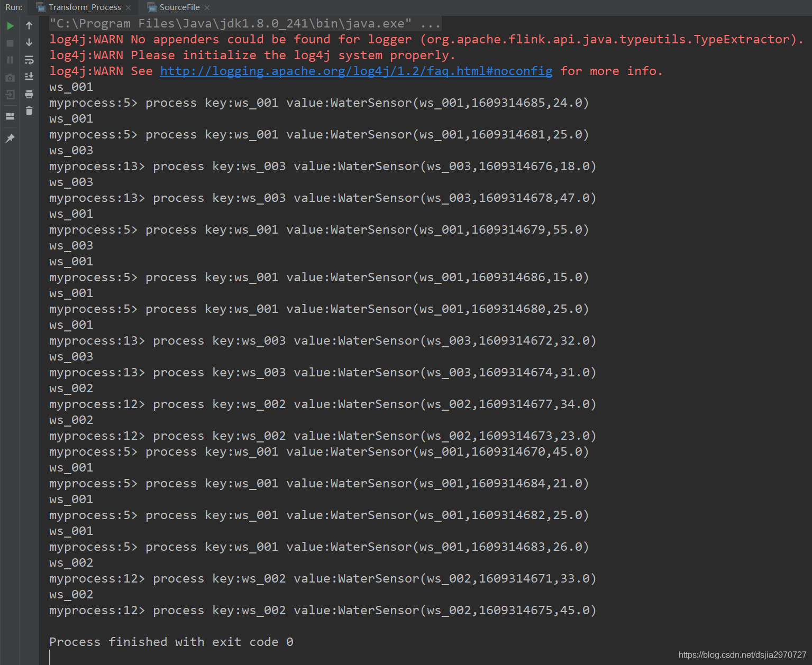Toggle Scroll to End icon
This screenshot has width=812, height=665.
pos(29,77)
